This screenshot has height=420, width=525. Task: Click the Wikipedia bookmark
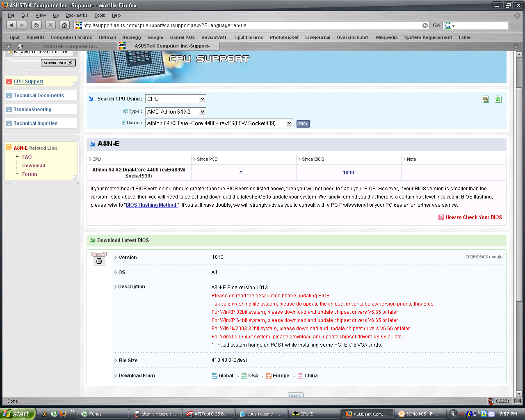386,37
